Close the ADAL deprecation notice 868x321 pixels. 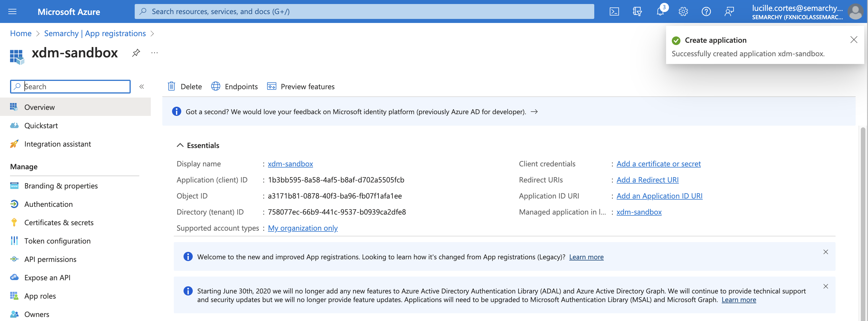click(825, 286)
